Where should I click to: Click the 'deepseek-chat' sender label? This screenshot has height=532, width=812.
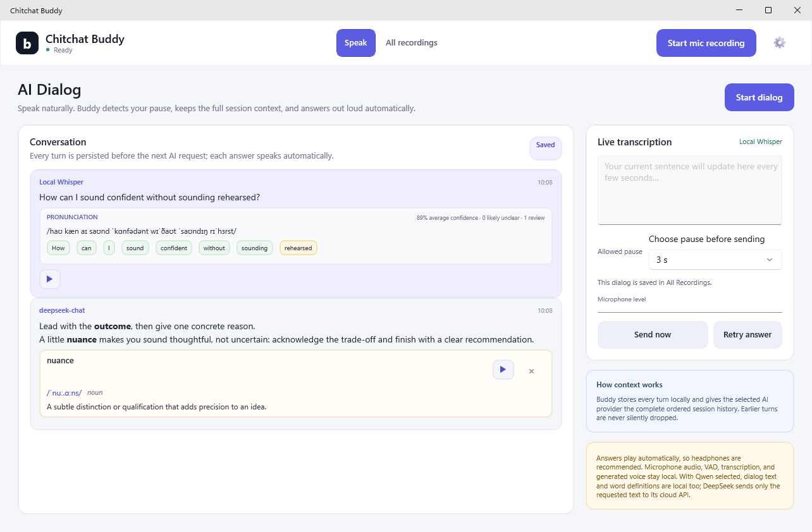[x=62, y=311]
